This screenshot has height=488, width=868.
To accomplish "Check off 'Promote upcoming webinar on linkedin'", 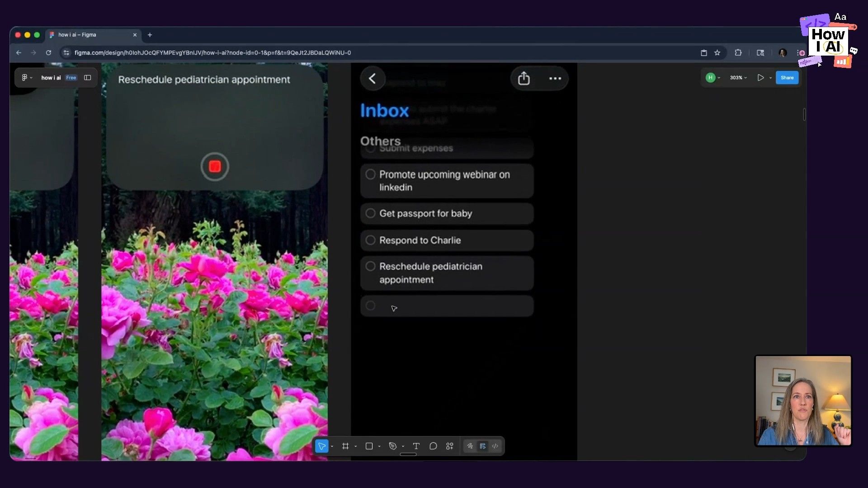I will [x=370, y=174].
